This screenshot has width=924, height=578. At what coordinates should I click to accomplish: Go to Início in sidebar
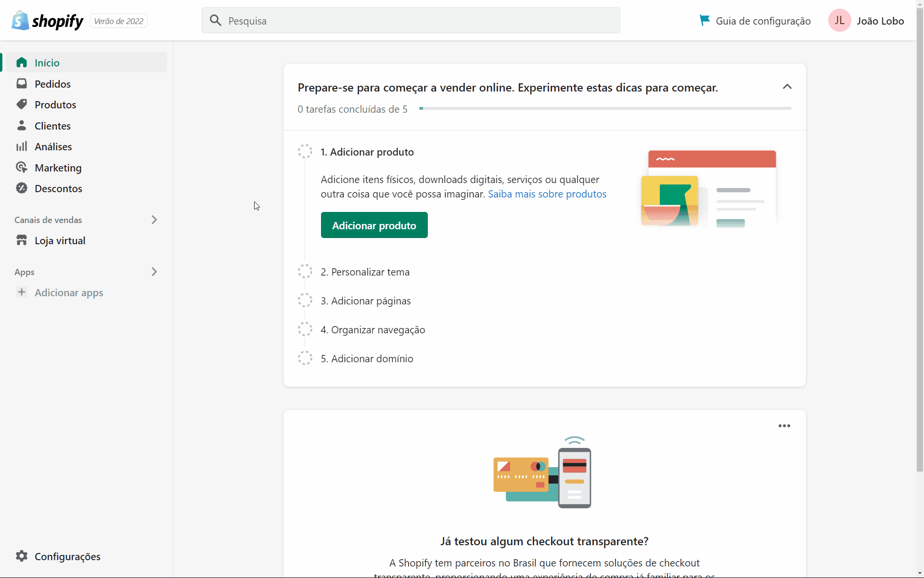(x=87, y=63)
